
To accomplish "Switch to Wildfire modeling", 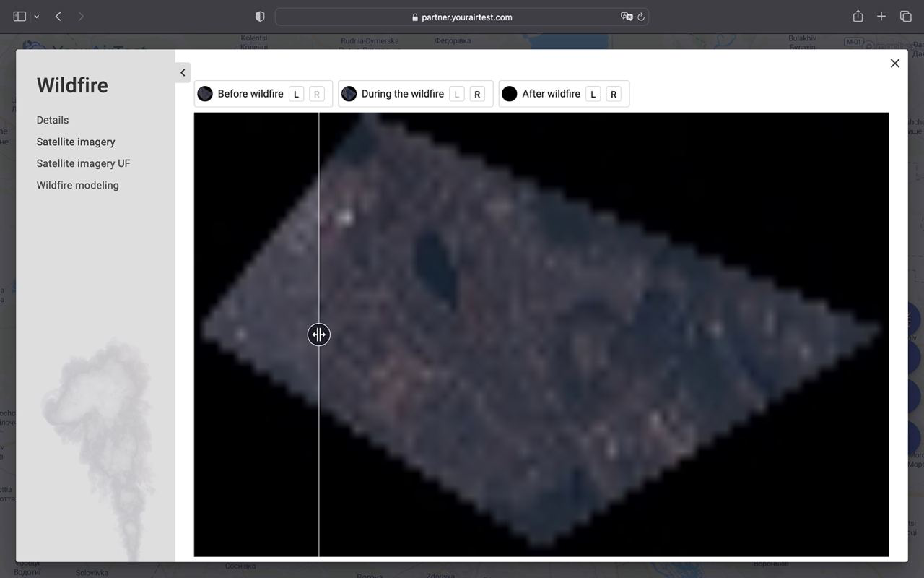I will [78, 185].
